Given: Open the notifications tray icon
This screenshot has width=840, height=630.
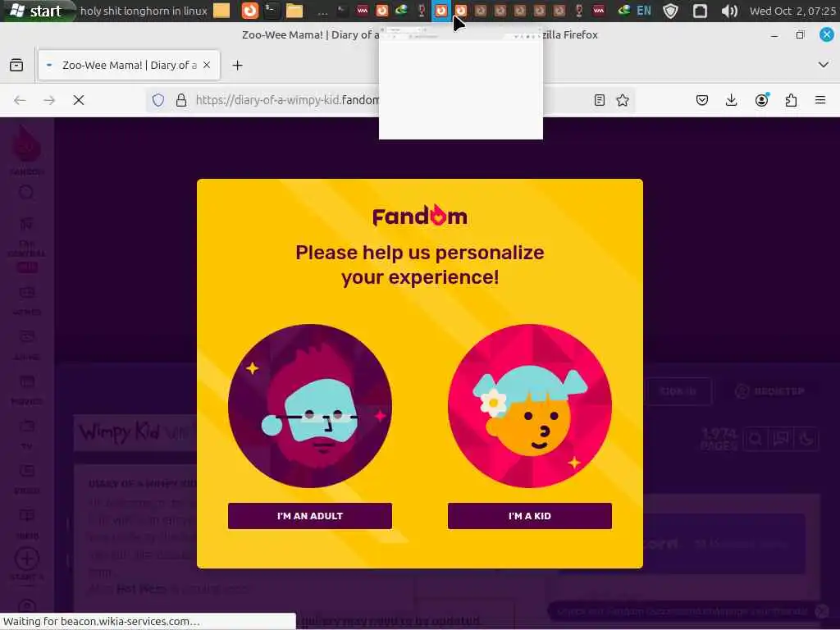Looking at the screenshot, I should (x=700, y=11).
